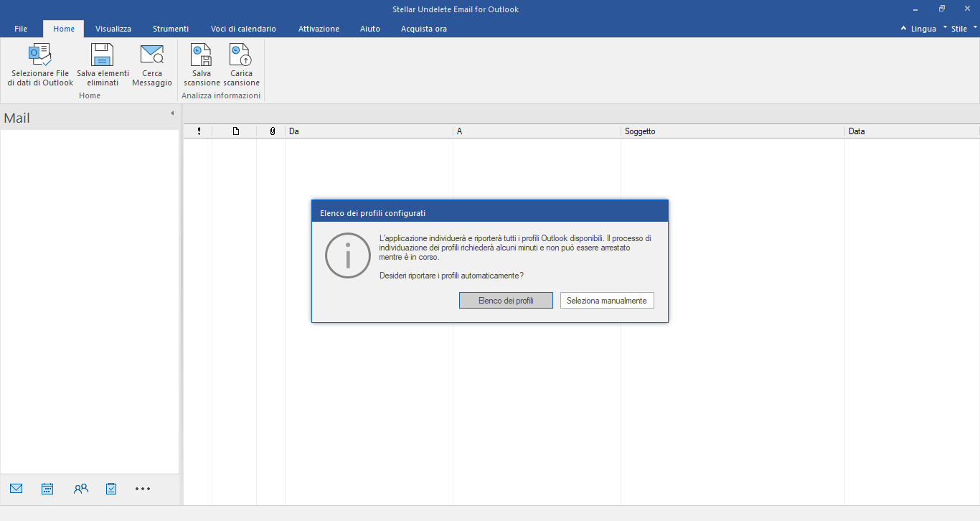Image resolution: width=980 pixels, height=521 pixels.
Task: Open the Attivazione tab
Action: pyautogui.click(x=319, y=29)
